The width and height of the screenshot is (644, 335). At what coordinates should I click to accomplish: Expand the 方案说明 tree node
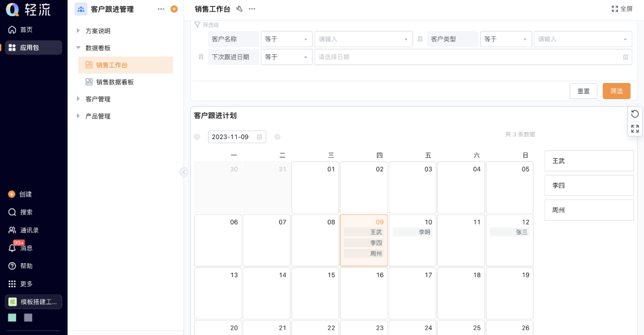pos(78,30)
